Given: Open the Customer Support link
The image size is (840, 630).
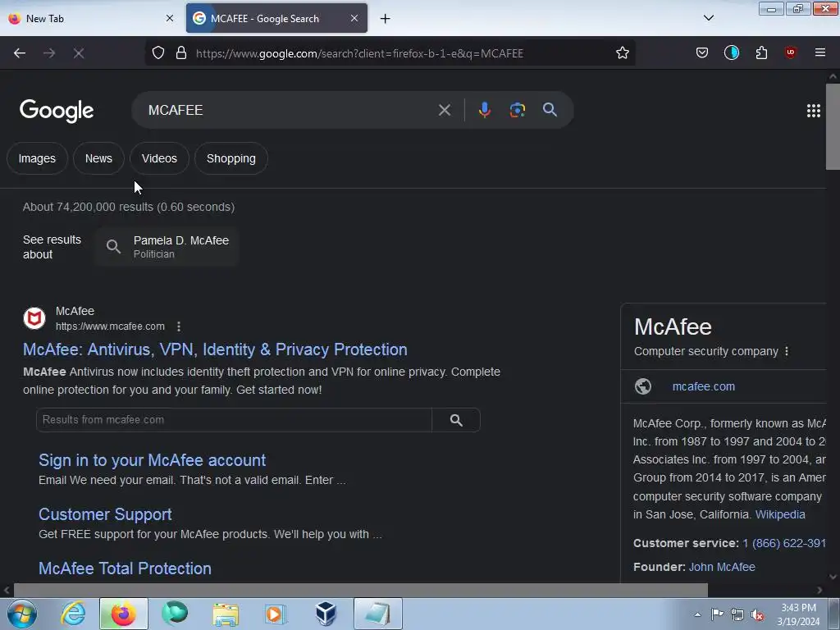Looking at the screenshot, I should [x=105, y=514].
